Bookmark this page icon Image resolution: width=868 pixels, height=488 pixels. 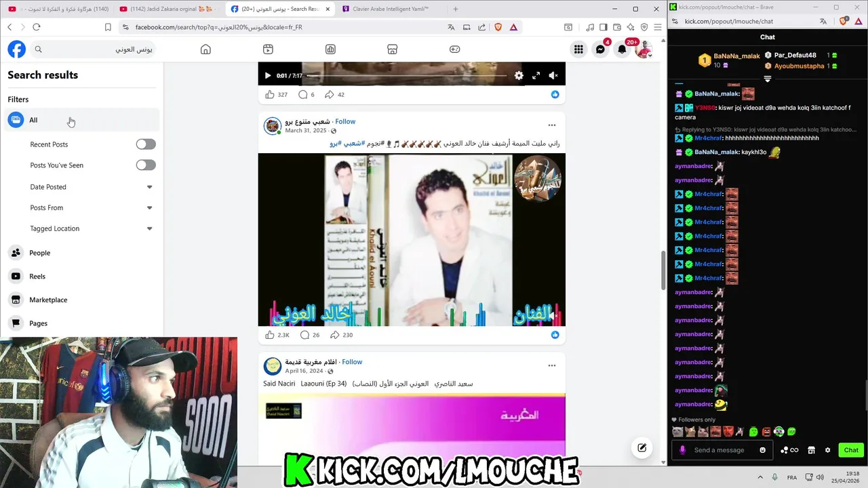(x=108, y=27)
